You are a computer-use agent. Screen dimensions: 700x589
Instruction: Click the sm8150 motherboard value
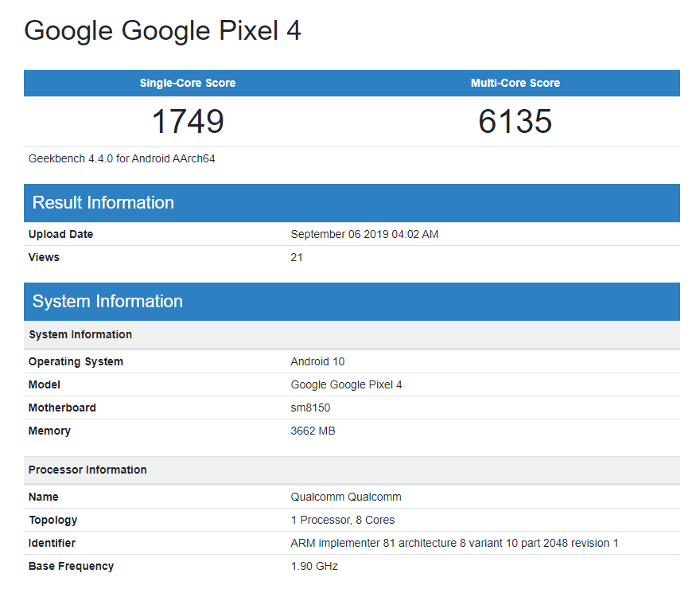coord(310,408)
